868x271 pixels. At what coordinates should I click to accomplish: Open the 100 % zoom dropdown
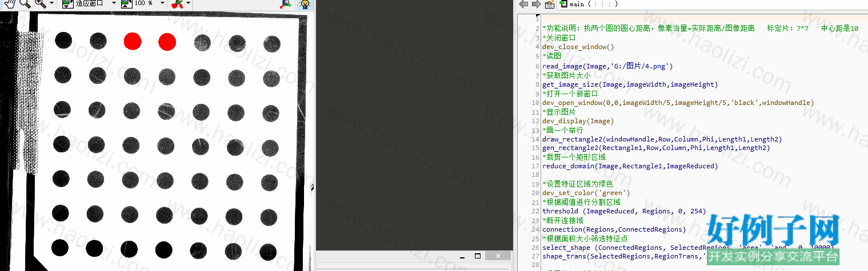[163, 3]
